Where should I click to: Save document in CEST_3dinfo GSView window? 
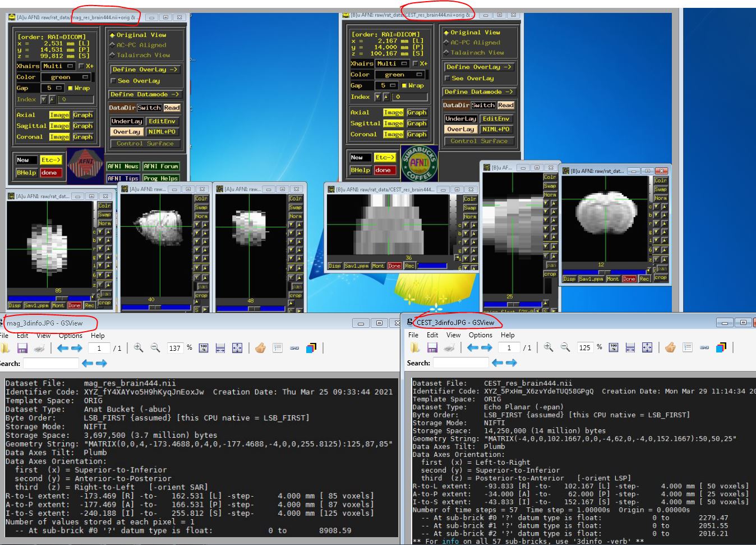point(432,347)
